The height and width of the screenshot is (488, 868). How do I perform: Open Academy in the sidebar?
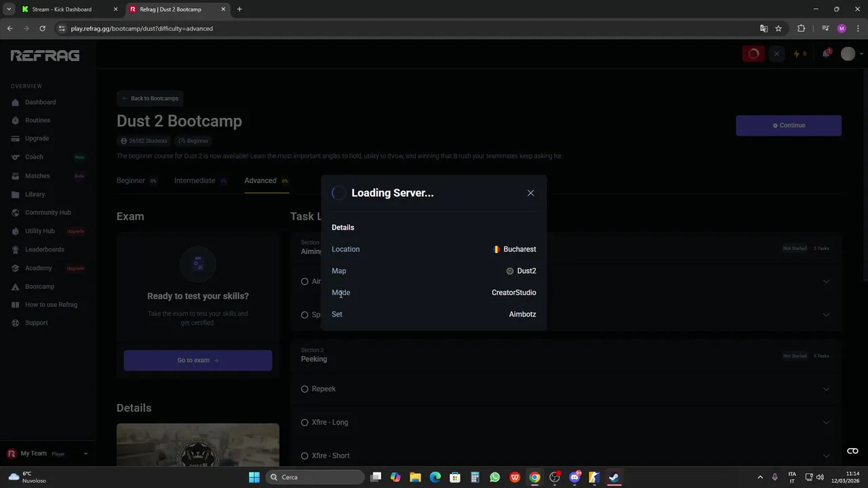tap(38, 268)
